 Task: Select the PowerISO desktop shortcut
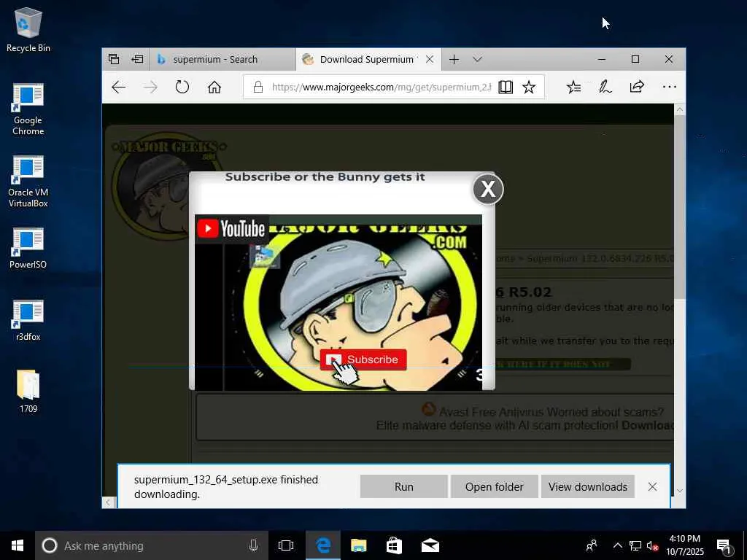(x=28, y=248)
